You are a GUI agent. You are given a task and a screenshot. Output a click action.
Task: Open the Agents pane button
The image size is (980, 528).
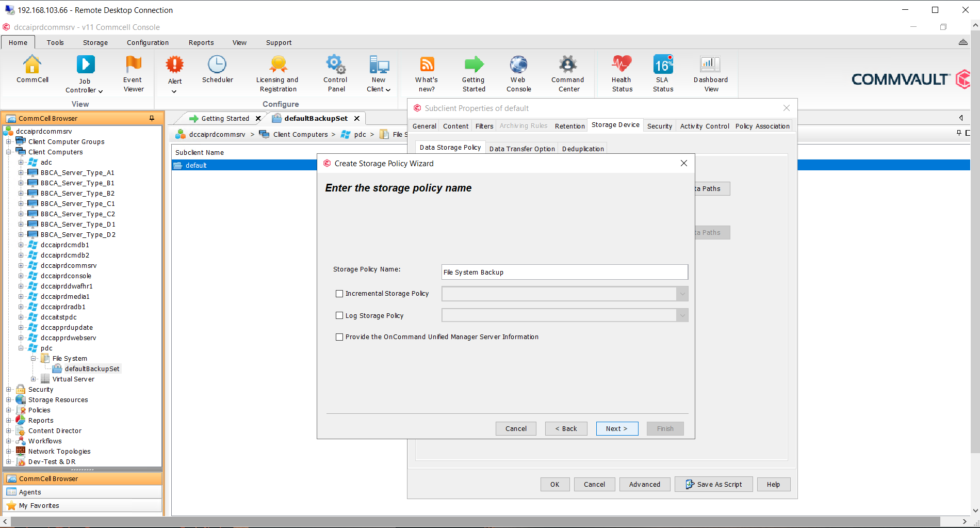[x=83, y=492]
